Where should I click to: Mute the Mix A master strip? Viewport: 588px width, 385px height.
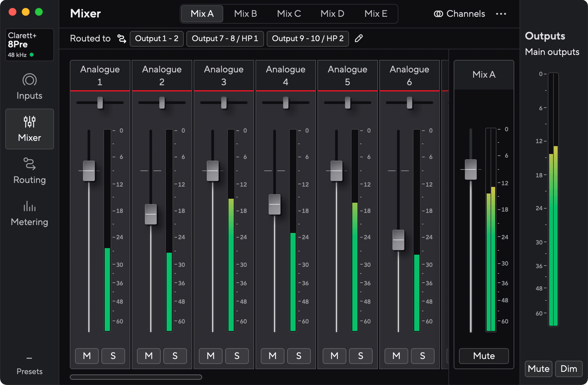click(x=484, y=356)
